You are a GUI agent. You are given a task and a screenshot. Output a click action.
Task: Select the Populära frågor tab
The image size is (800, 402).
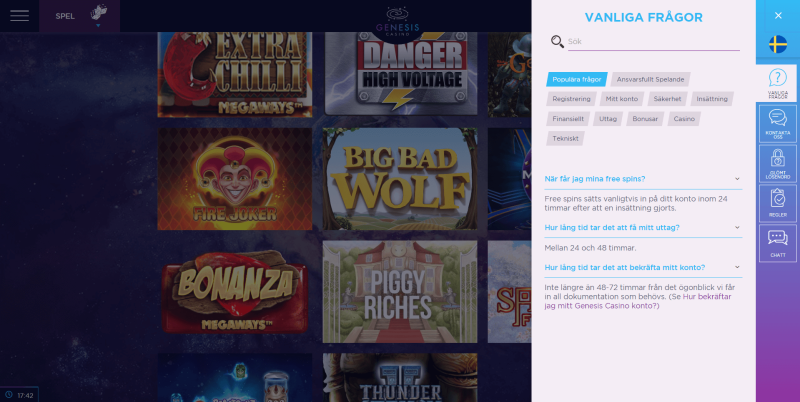tap(577, 79)
